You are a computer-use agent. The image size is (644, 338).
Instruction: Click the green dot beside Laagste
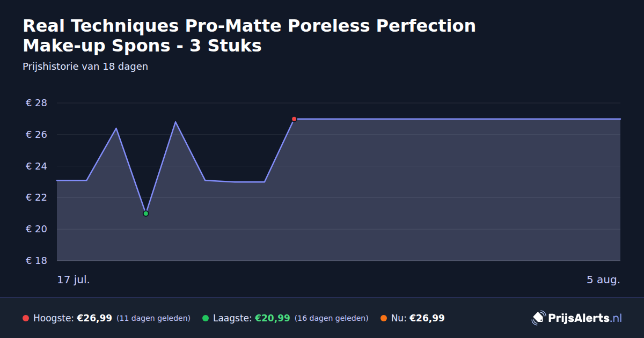206,318
